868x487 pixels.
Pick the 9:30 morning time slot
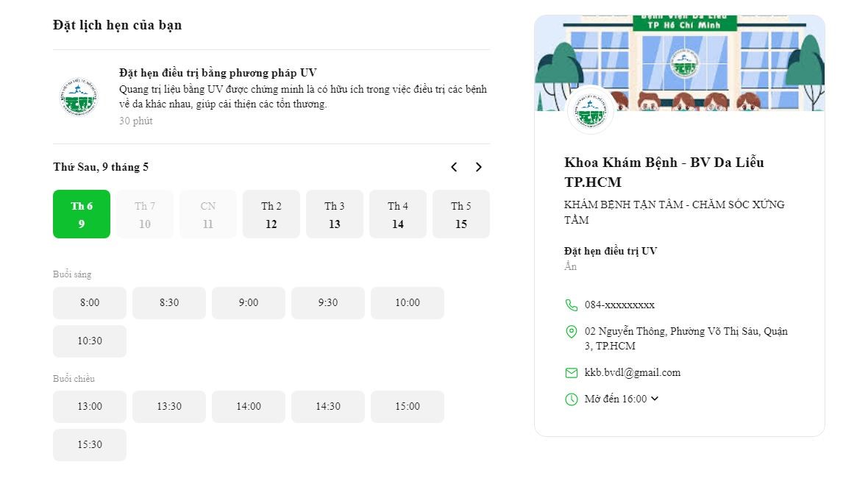(x=328, y=303)
